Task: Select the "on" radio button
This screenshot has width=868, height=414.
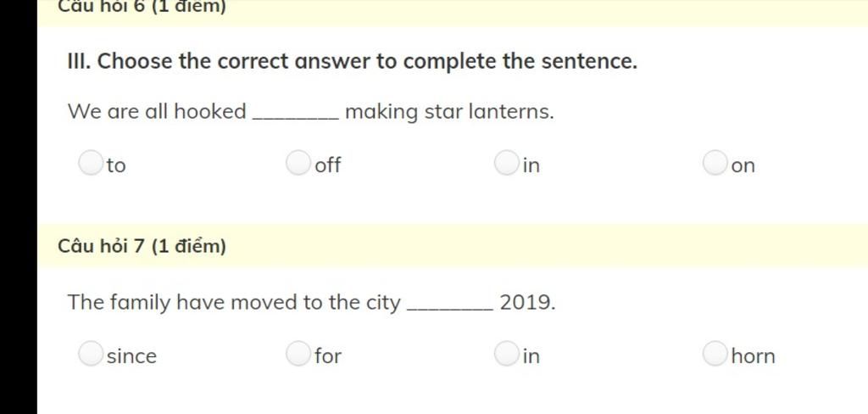Action: (x=715, y=163)
